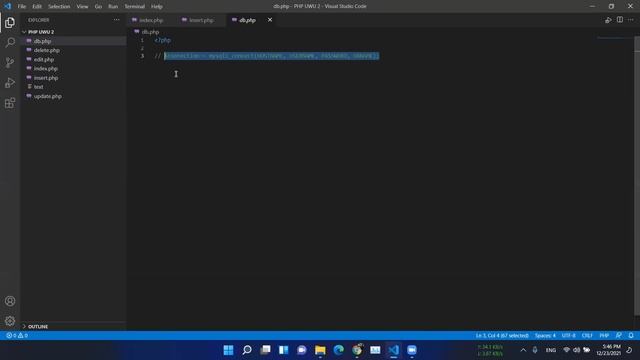The image size is (640, 360).
Task: Open Zoom app on taskbar
Action: point(412,350)
